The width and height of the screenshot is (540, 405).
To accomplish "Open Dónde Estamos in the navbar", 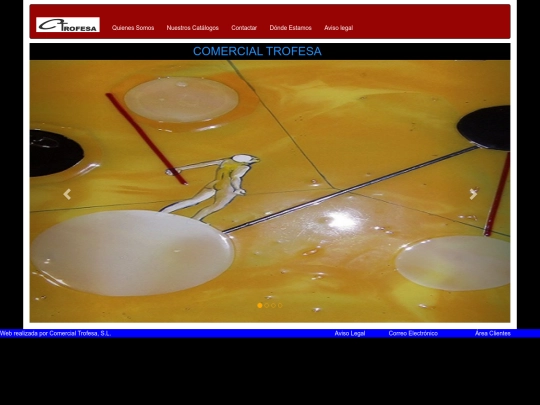I will [290, 28].
